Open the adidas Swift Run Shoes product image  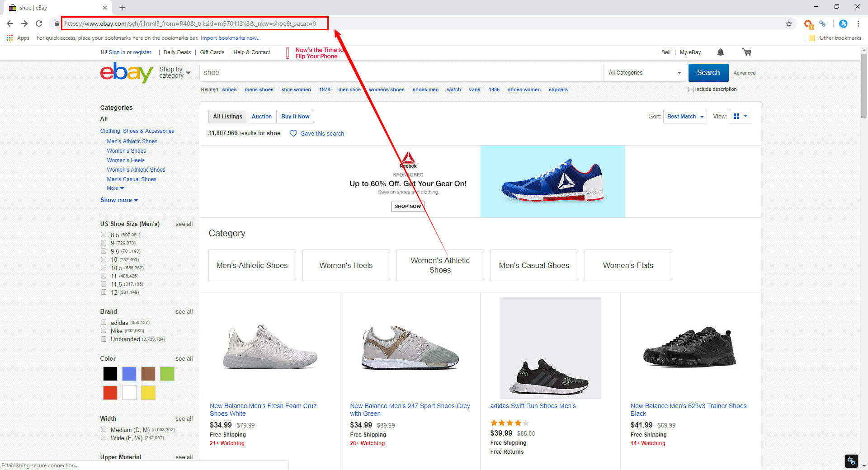(550, 348)
